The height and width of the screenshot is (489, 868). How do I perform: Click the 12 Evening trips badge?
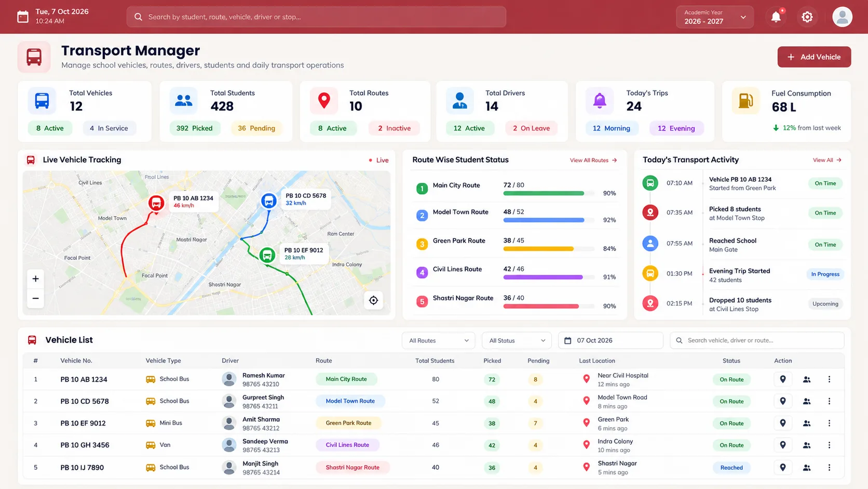tap(676, 128)
